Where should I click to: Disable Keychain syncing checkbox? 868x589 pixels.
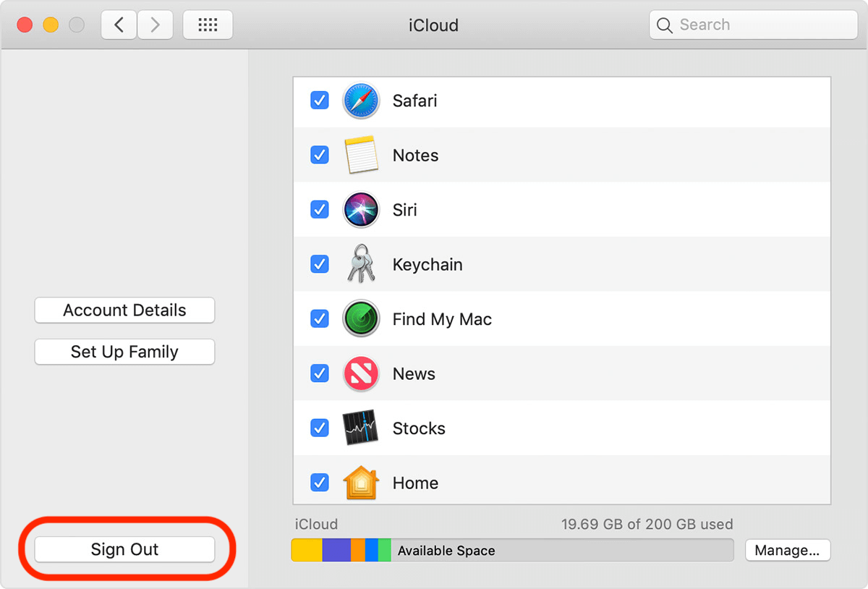click(x=319, y=264)
